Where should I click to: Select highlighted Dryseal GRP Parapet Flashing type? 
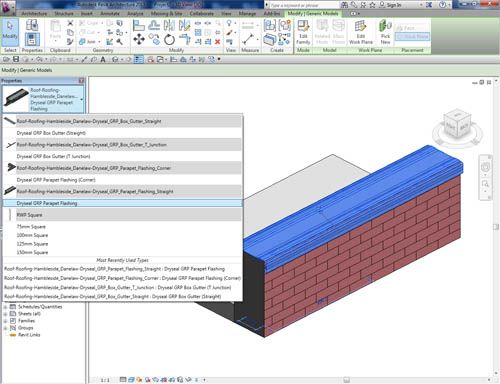[122, 203]
